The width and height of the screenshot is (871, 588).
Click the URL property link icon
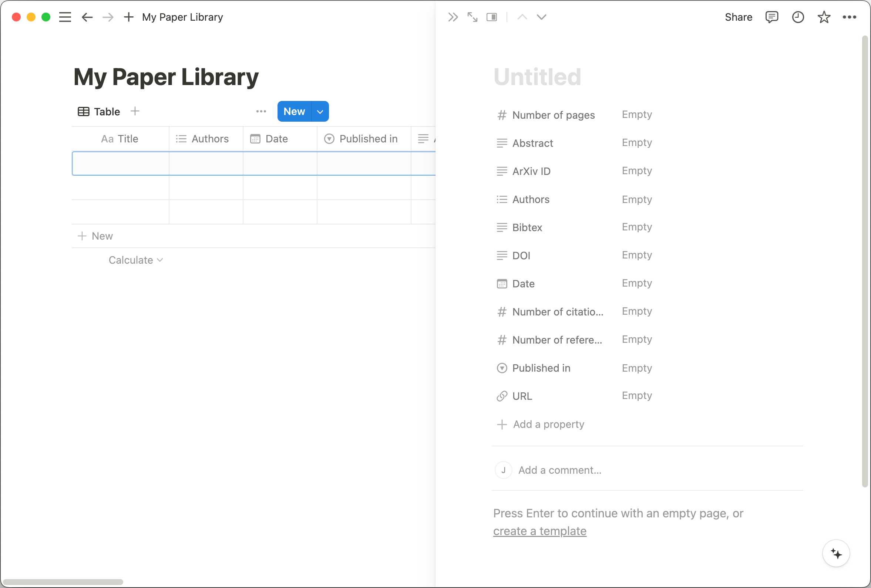coord(502,396)
